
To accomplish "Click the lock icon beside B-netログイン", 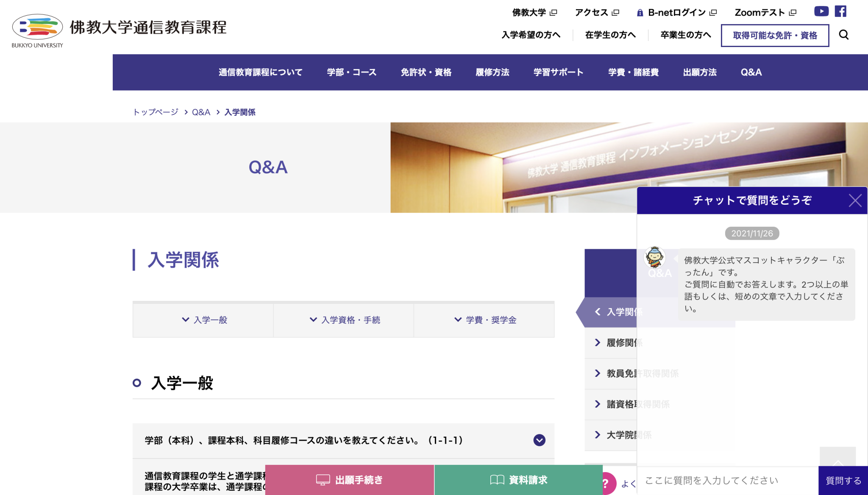I will tap(640, 13).
